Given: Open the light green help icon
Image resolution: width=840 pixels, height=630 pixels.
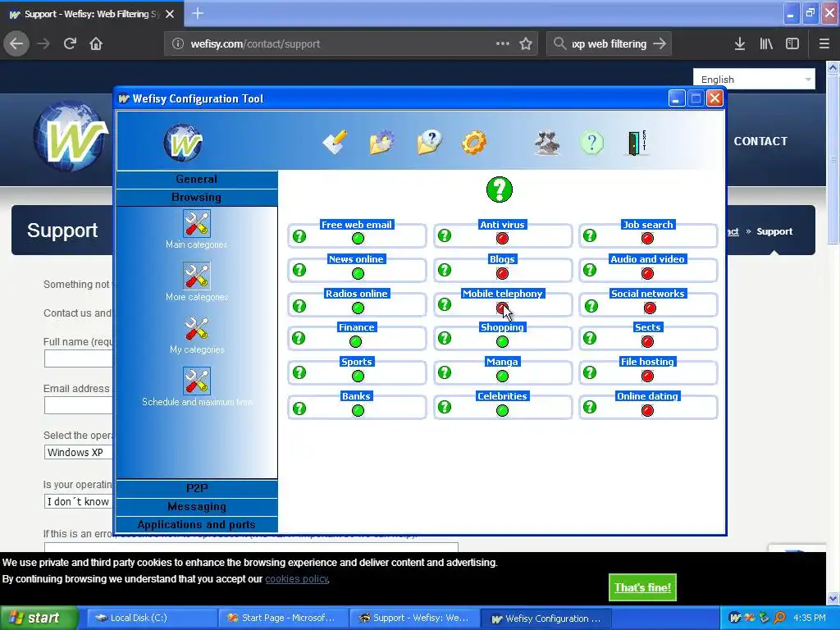Looking at the screenshot, I should pos(592,143).
